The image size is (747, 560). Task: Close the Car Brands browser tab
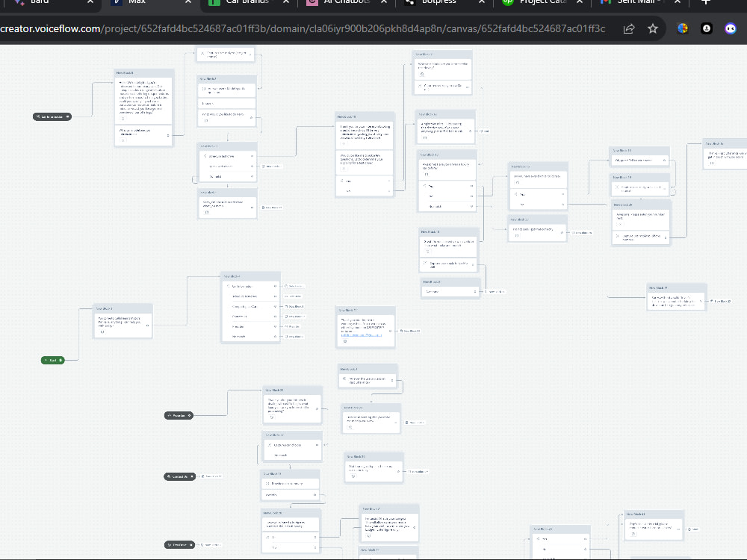coord(286,2)
